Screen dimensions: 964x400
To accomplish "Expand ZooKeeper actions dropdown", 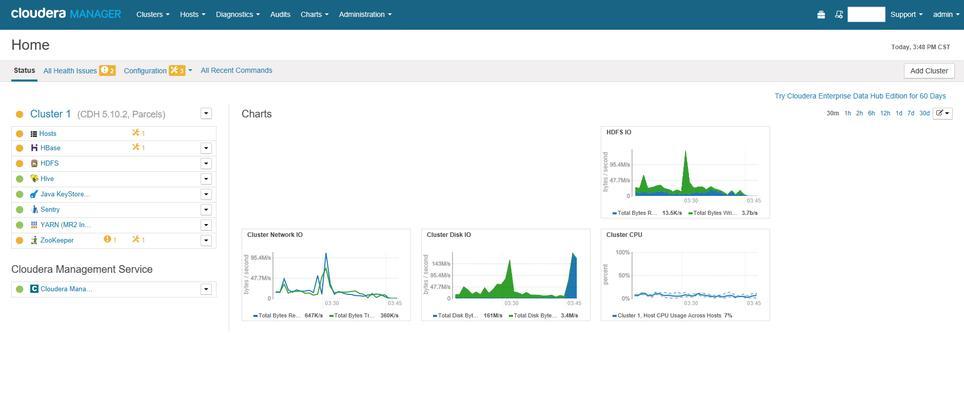I will tap(206, 240).
